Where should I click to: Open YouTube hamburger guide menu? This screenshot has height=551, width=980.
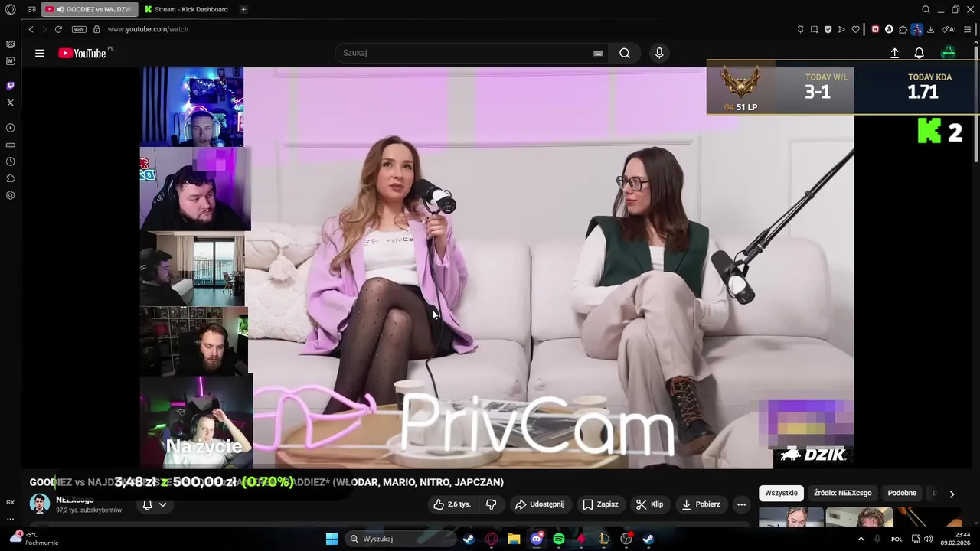[x=40, y=53]
